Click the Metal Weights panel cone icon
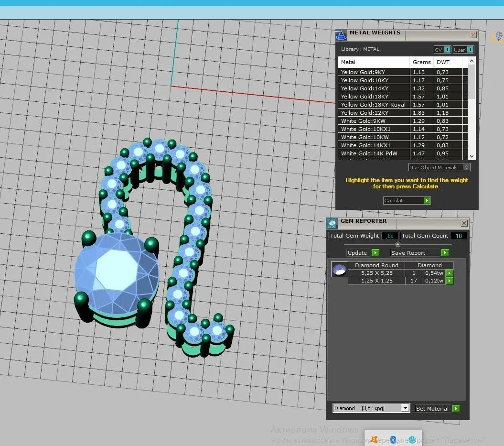 coord(341,35)
